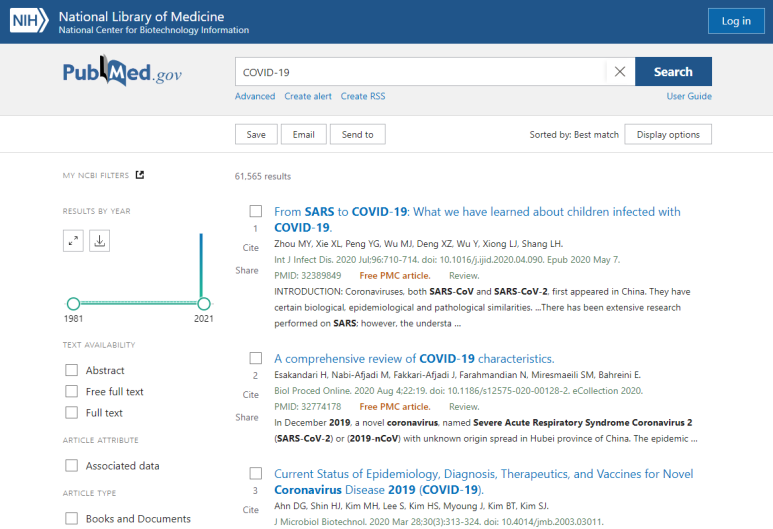Screen dimensions: 773x529
Task: Click the 1981 start year slider handle
Action: [73, 304]
